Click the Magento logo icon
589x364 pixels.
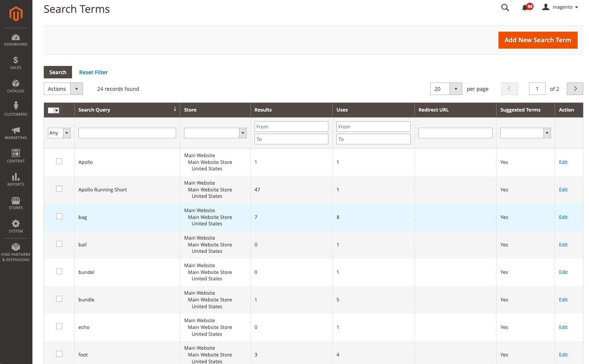tap(16, 14)
